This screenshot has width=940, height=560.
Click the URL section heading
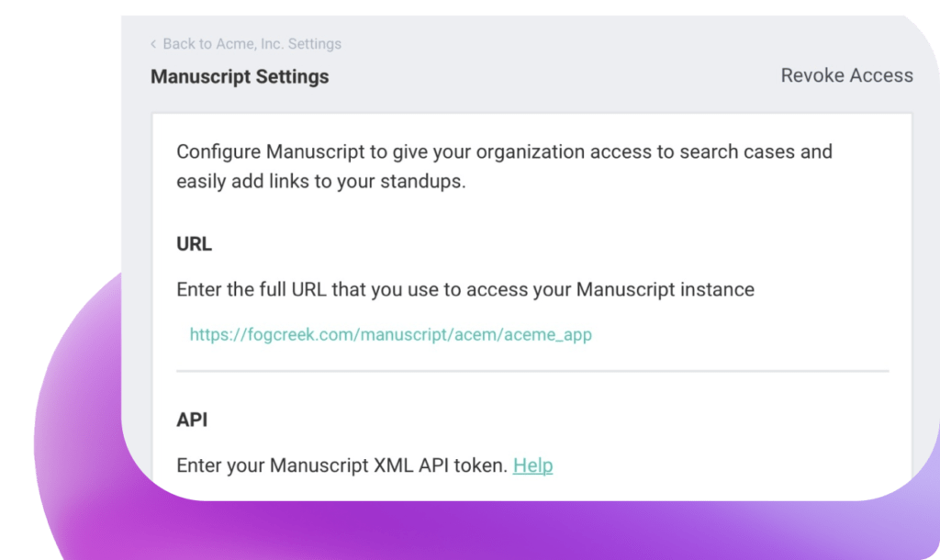click(194, 244)
